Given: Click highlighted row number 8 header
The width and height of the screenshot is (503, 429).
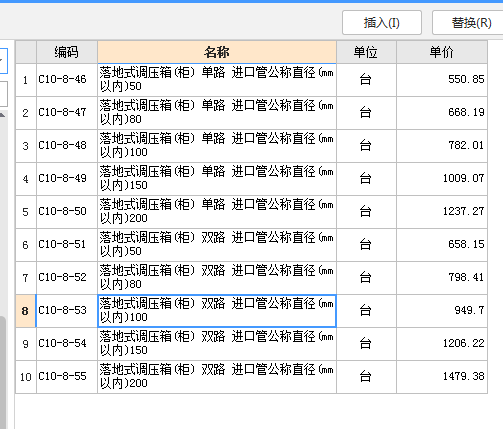Looking at the screenshot, I should pos(26,311).
